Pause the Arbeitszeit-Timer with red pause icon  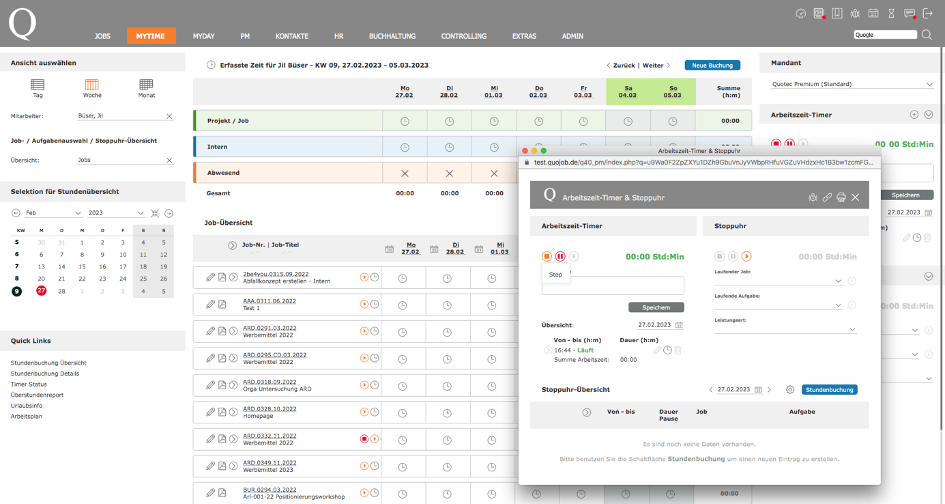[x=560, y=256]
